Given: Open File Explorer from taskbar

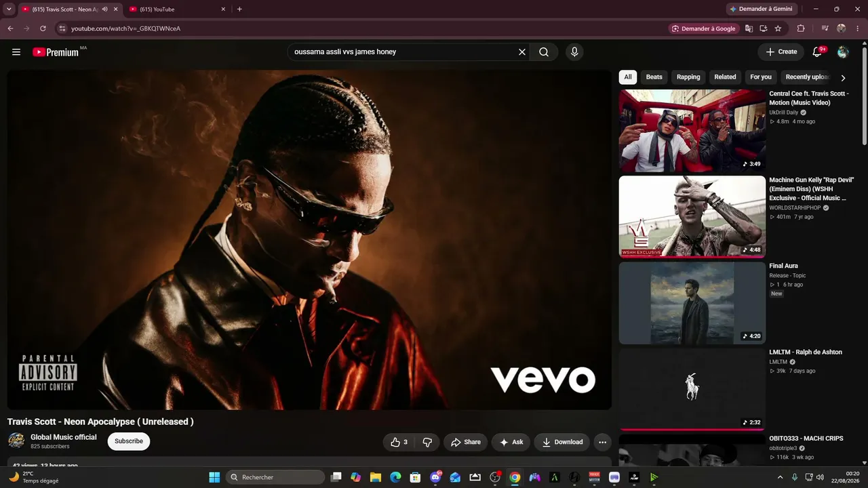Looking at the screenshot, I should [376, 477].
